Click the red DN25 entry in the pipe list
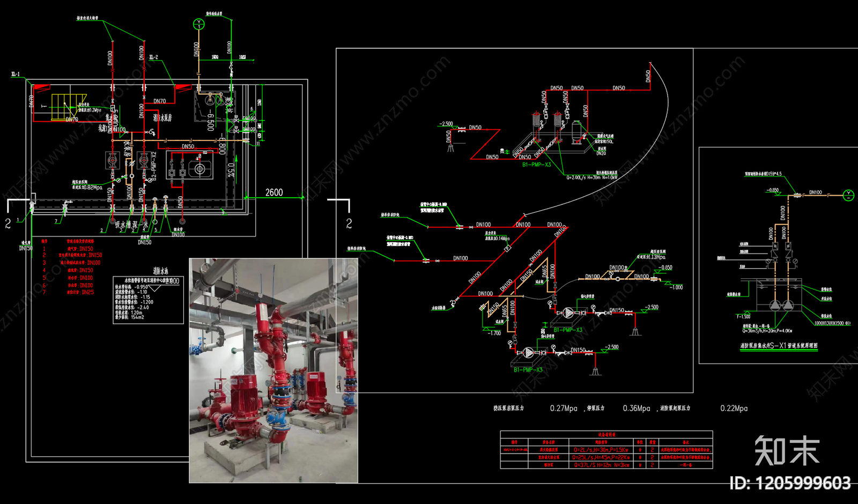The image size is (858, 504). click(x=87, y=292)
